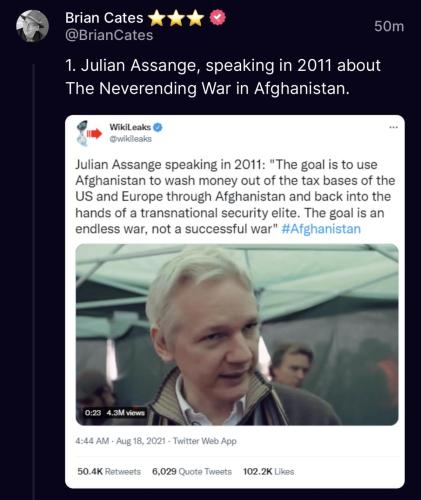Screen dimensions: 421x500
Task: Open Brian Cates profile avatar
Action: pos(32,26)
